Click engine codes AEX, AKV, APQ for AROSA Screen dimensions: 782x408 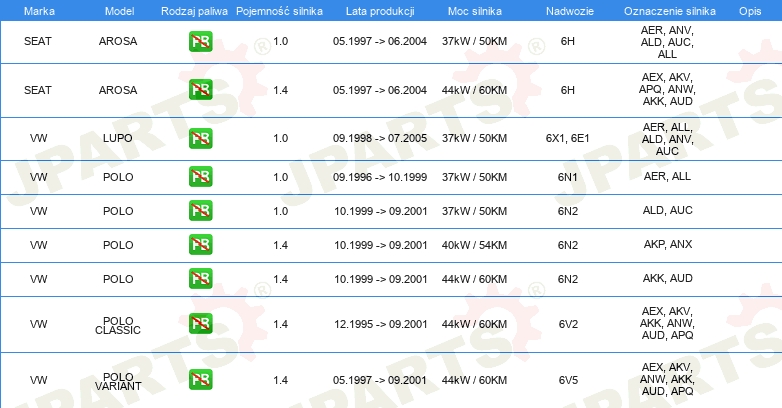coord(667,89)
